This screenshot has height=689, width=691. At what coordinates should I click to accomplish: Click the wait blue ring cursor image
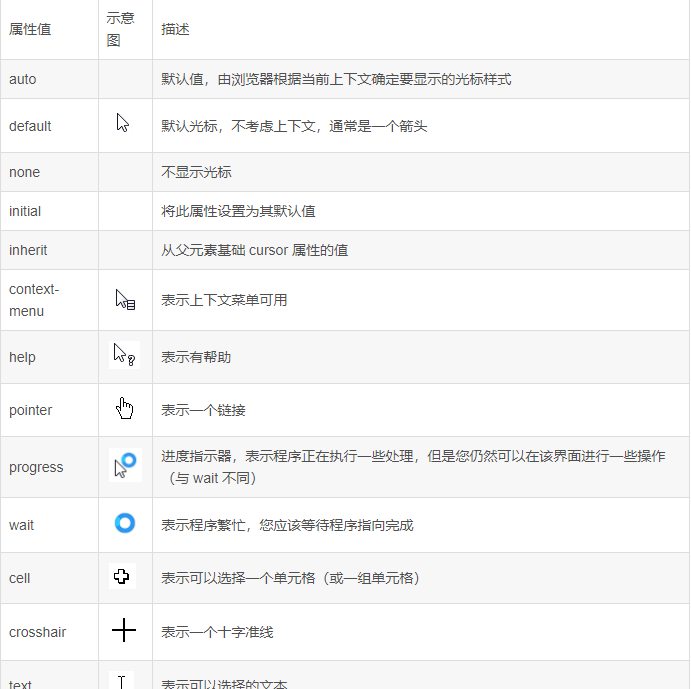point(125,523)
